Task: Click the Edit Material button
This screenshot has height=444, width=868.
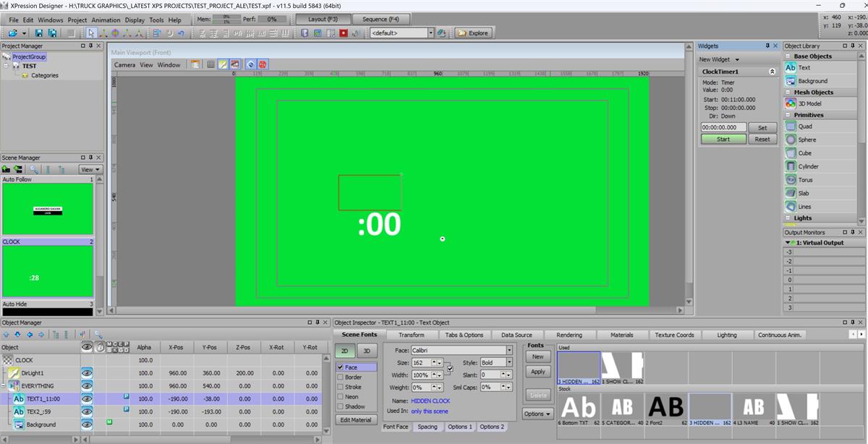Action: click(356, 420)
